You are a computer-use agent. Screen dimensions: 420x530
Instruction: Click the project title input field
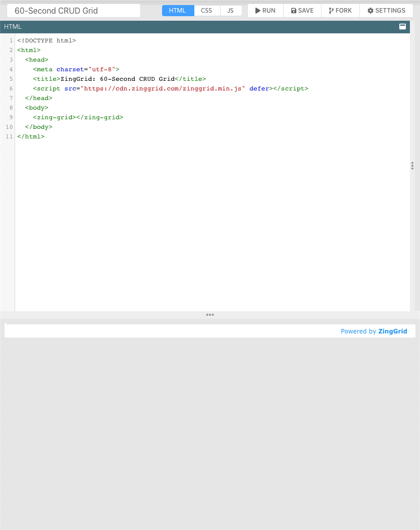(x=73, y=10)
